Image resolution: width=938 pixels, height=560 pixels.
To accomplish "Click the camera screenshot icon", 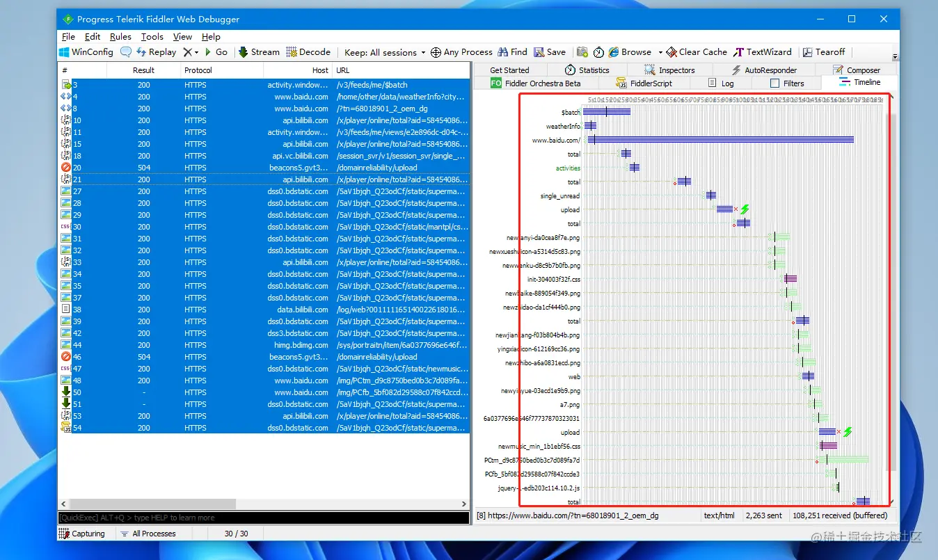I will [582, 52].
